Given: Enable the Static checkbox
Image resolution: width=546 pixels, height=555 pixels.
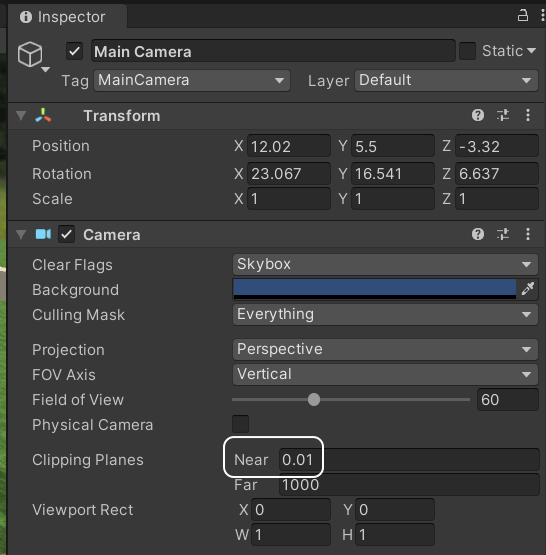Looking at the screenshot, I should (467, 51).
